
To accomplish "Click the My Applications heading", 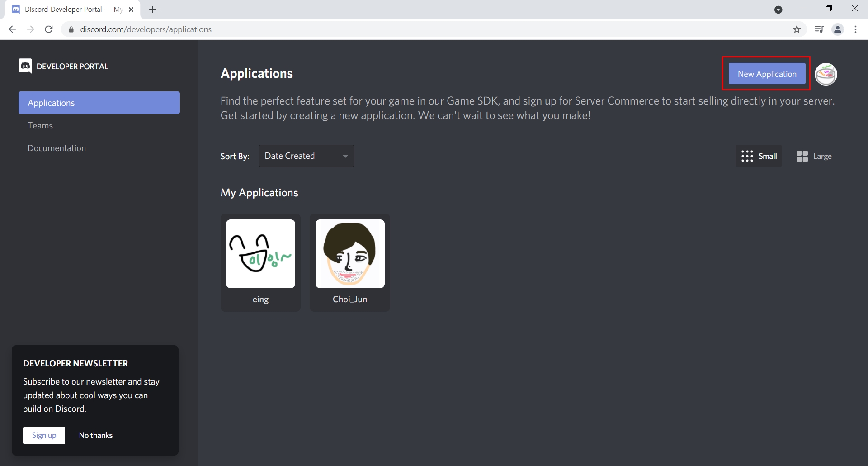I will 259,193.
